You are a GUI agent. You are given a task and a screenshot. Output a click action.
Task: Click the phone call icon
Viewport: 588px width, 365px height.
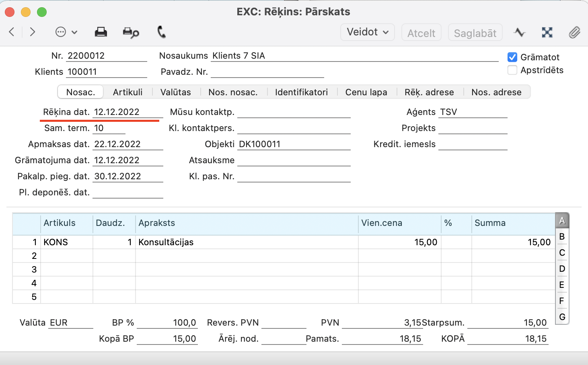pyautogui.click(x=161, y=32)
